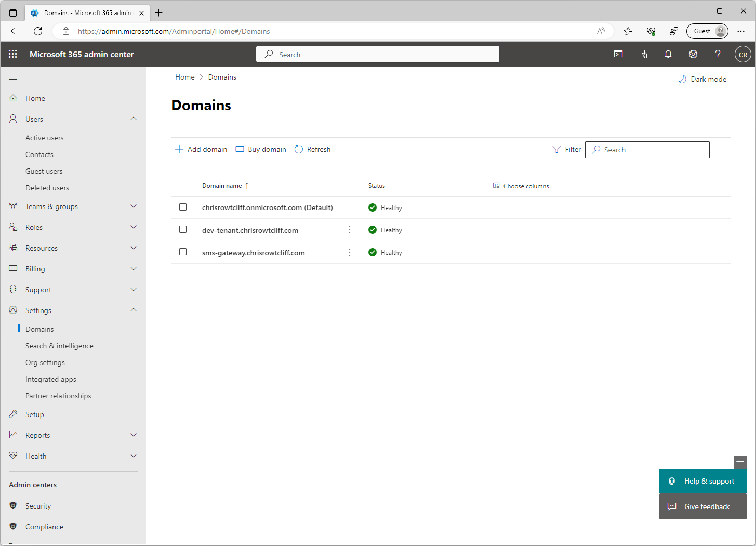Open the Active users page

click(x=45, y=137)
